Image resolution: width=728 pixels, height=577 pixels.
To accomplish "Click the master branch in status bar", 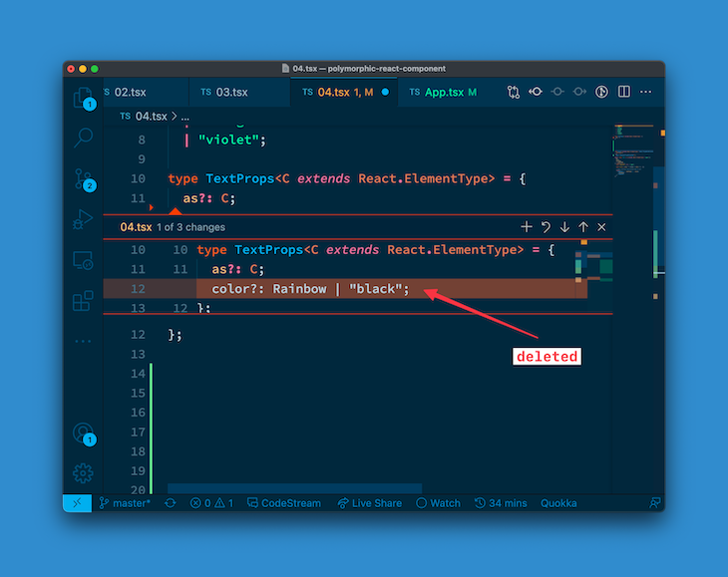I will click(x=126, y=503).
